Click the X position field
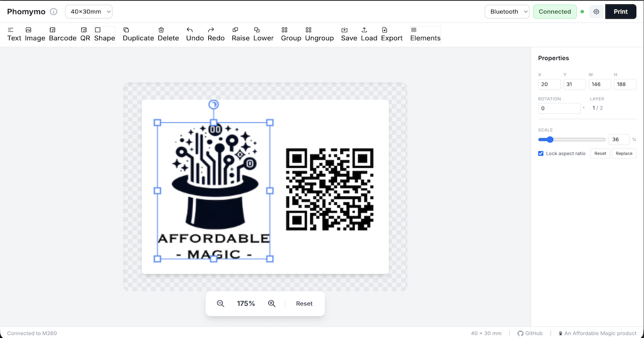The width and height of the screenshot is (644, 338). pyautogui.click(x=550, y=84)
